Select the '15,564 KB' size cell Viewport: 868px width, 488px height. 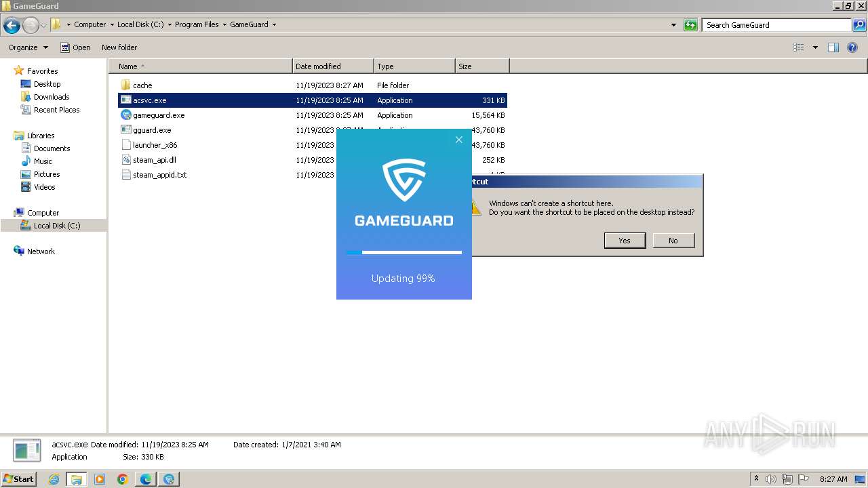(x=488, y=115)
